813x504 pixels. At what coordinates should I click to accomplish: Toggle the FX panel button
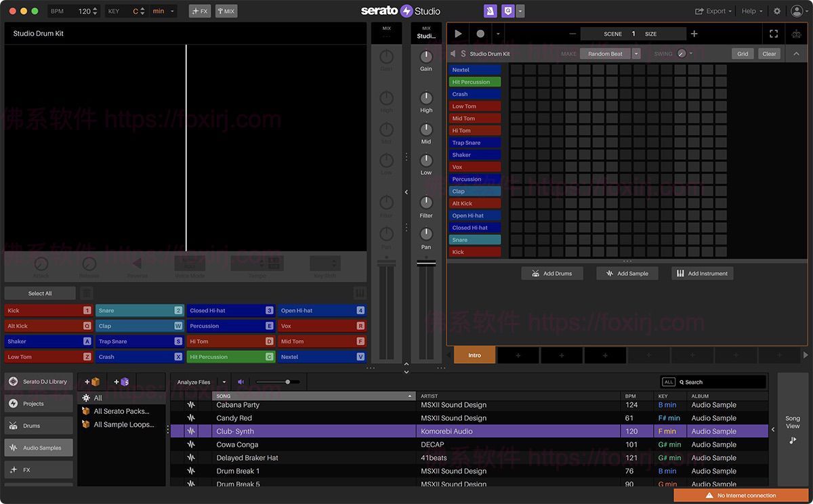[200, 12]
